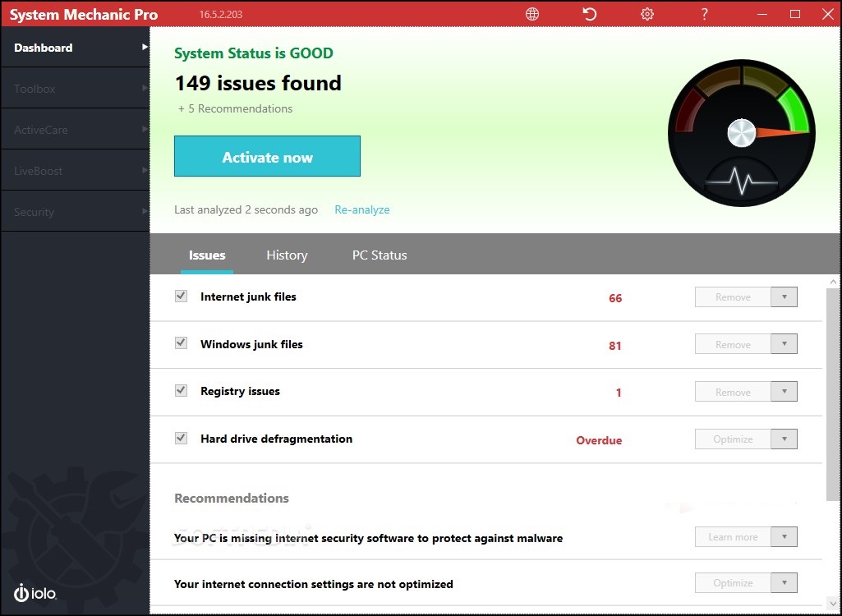Click the Re-analyze link
842x616 pixels.
tap(362, 209)
